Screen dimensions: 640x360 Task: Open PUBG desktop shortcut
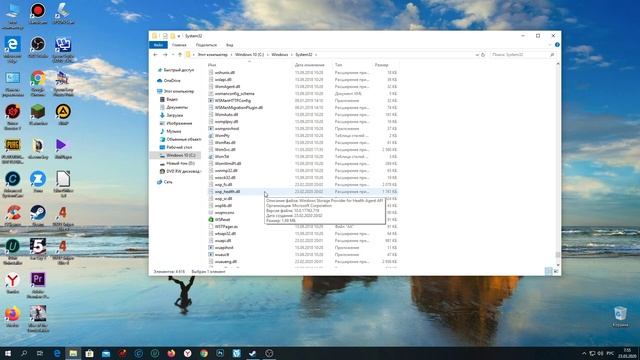(13, 151)
